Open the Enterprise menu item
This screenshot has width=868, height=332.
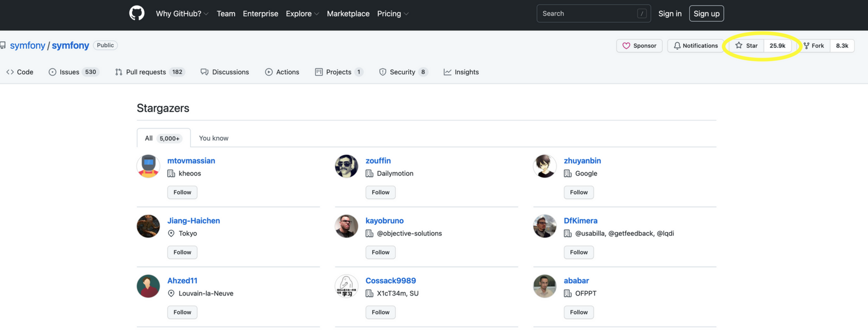[260, 13]
